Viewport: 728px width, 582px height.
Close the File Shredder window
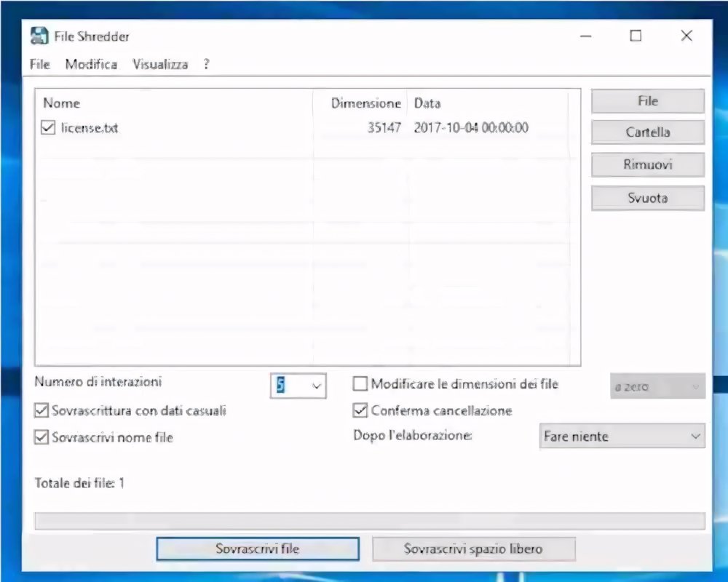pos(687,36)
